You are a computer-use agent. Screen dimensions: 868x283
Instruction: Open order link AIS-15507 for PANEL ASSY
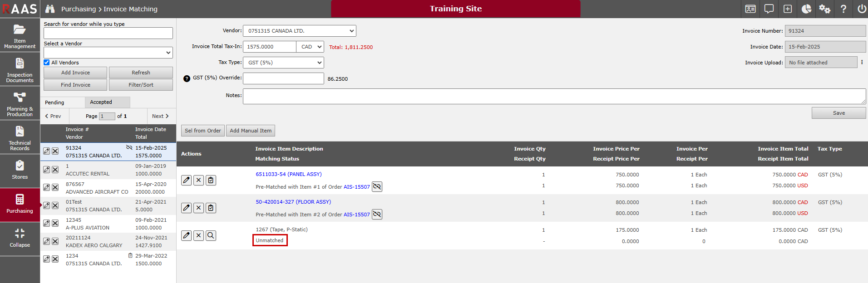[356, 187]
